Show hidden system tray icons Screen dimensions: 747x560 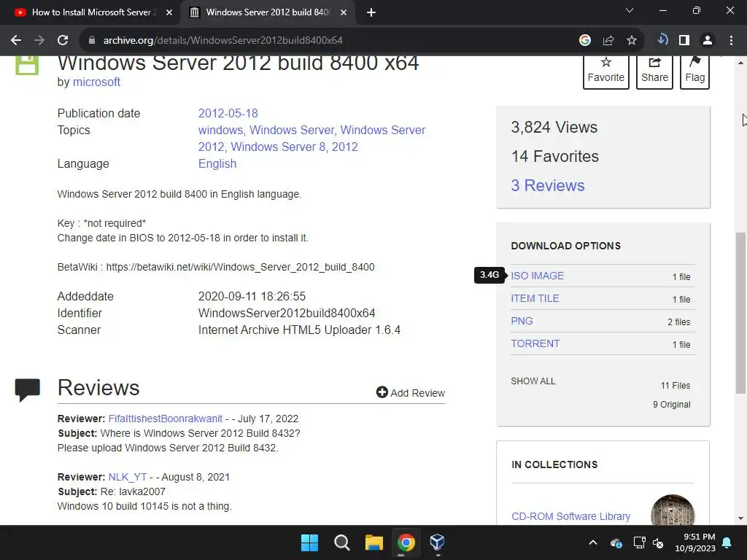pos(592,542)
